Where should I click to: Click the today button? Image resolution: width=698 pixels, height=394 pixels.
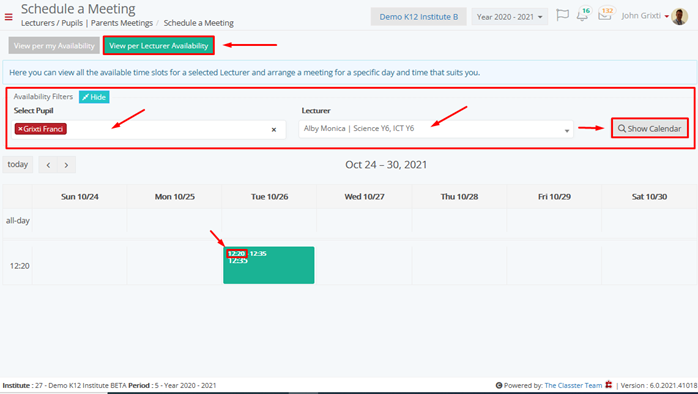tap(18, 165)
